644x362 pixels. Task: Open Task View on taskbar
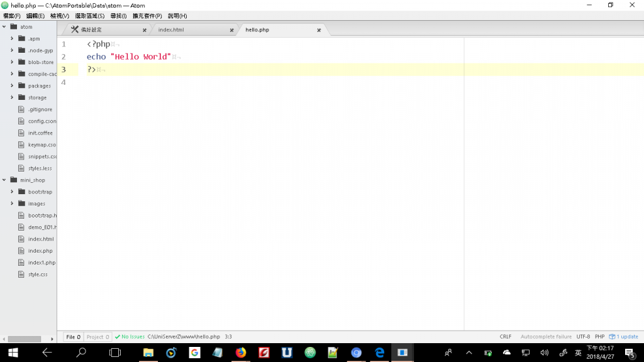coord(115,353)
